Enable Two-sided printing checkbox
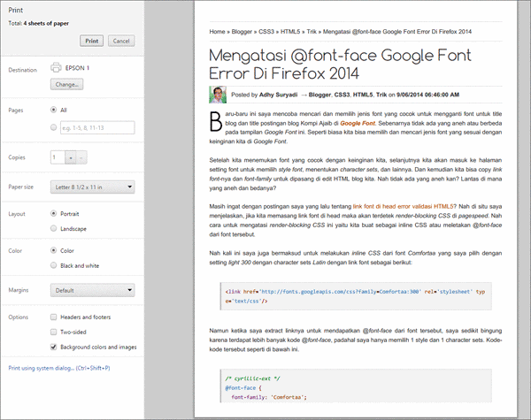The height and width of the screenshot is (420, 531). pos(53,332)
